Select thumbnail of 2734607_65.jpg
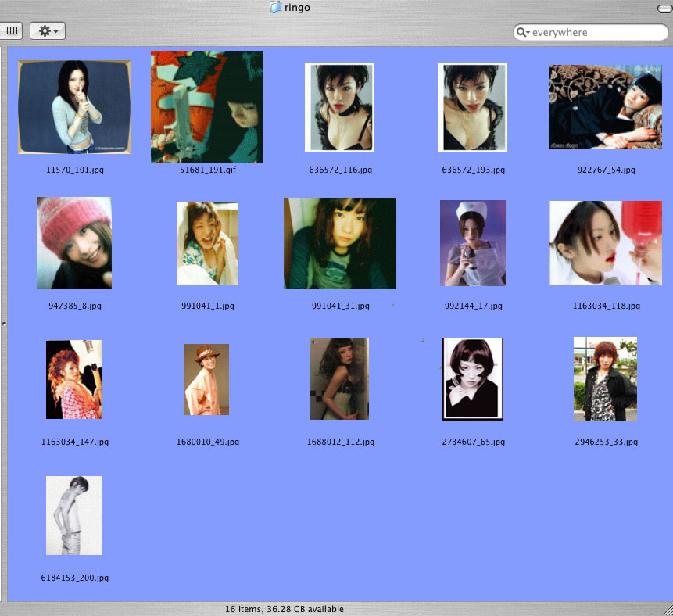 [473, 379]
